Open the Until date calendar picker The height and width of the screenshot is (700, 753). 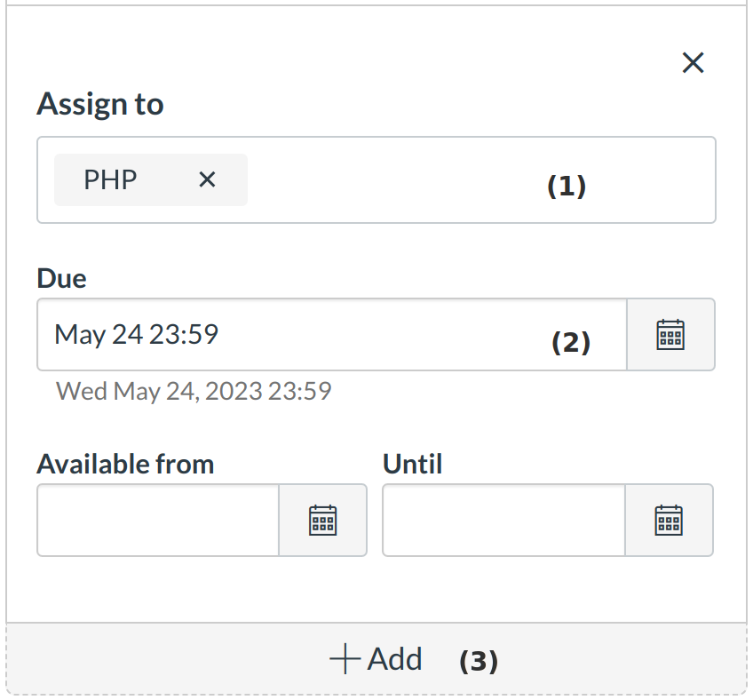click(x=669, y=520)
